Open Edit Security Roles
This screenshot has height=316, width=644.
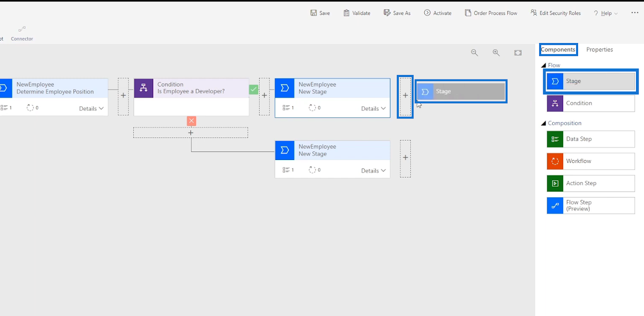click(x=556, y=13)
